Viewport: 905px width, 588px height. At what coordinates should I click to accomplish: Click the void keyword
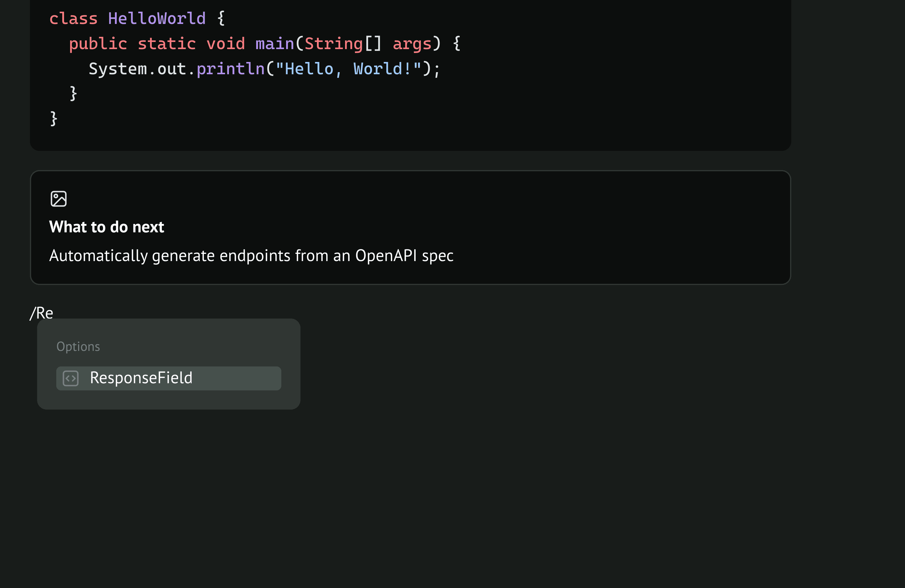(x=225, y=44)
